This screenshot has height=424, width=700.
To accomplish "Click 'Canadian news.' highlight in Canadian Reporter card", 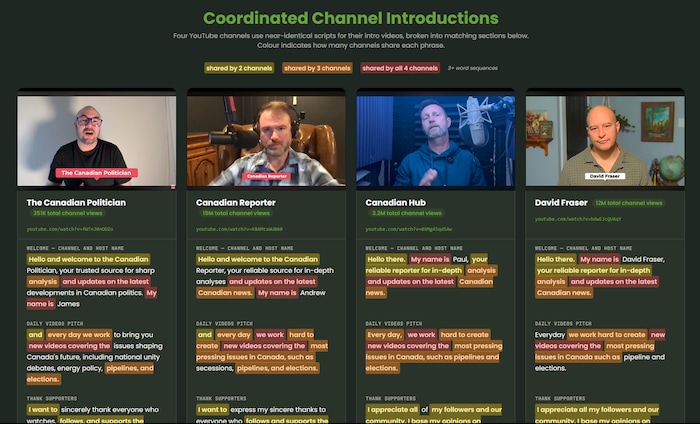I will tap(225, 293).
